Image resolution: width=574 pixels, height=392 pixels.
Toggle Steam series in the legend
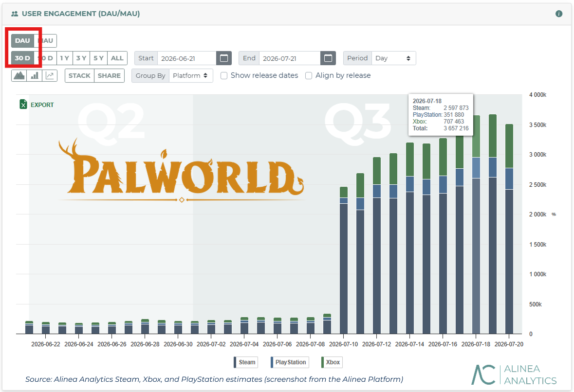point(246,362)
